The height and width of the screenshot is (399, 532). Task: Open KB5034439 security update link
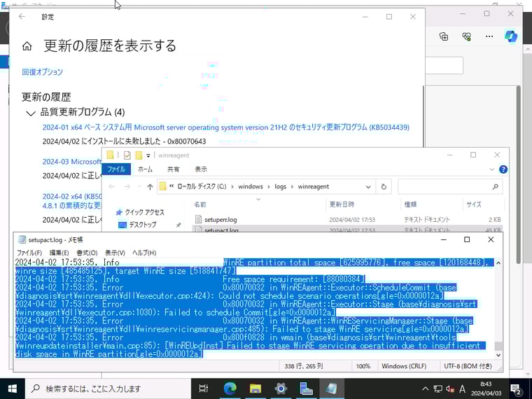pos(226,127)
